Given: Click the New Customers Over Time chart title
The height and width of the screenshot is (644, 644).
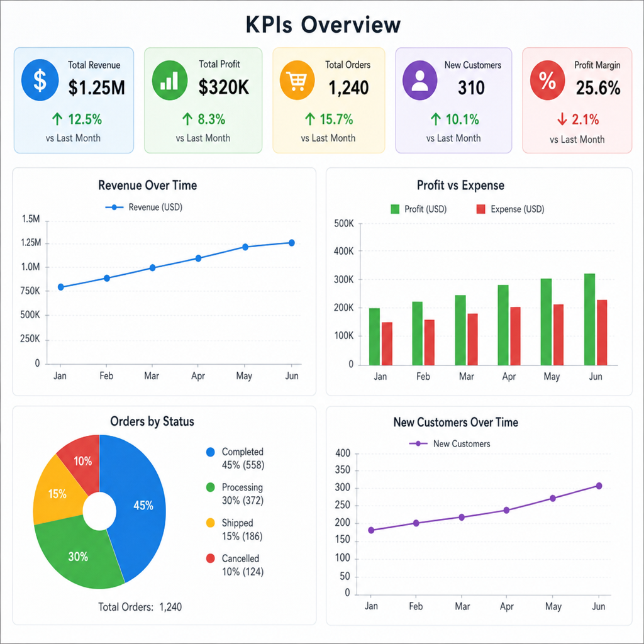Looking at the screenshot, I should tap(456, 422).
